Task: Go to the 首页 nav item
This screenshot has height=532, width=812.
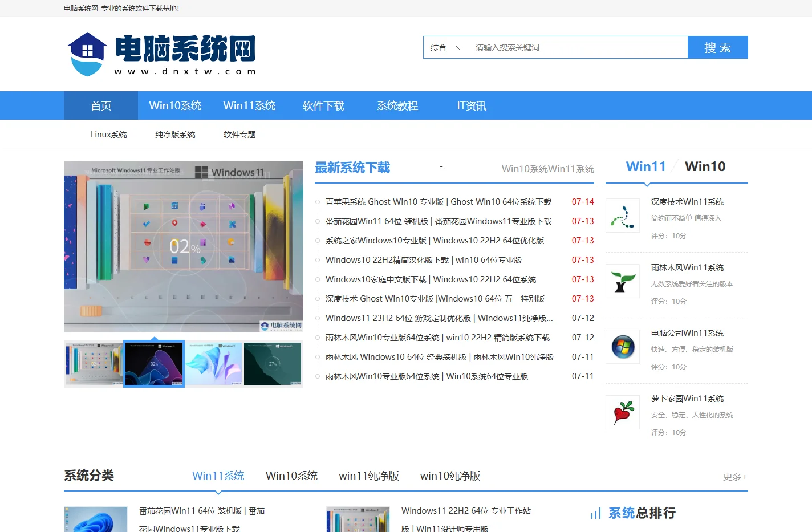Action: [x=101, y=105]
